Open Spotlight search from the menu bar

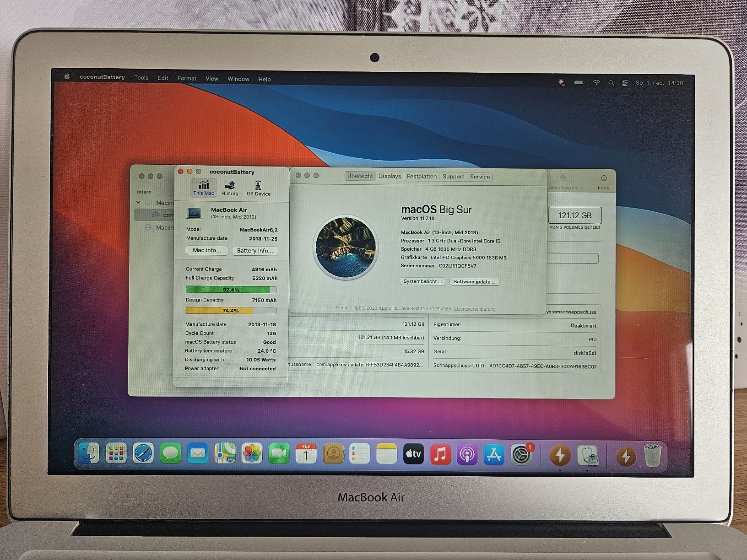[x=611, y=83]
